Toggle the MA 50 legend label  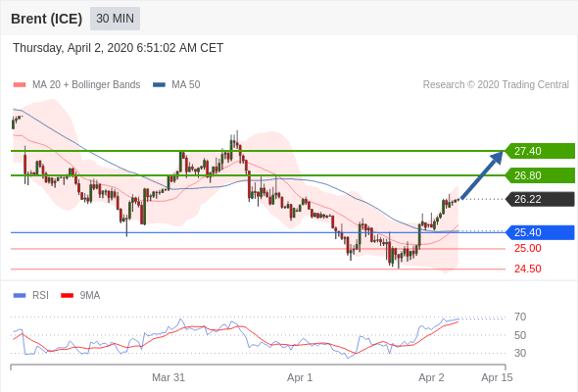(x=186, y=85)
